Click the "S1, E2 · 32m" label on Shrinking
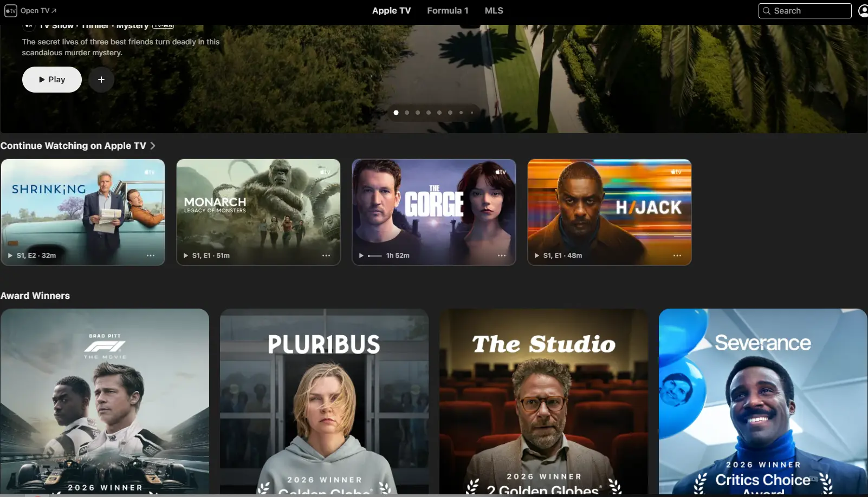Image resolution: width=868 pixels, height=497 pixels. (x=36, y=256)
